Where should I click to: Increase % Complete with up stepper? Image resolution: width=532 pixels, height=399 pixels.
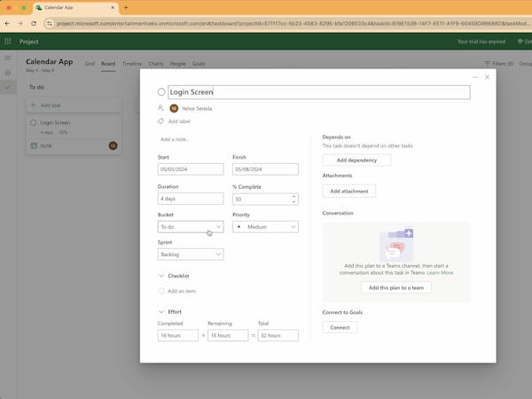pos(293,196)
